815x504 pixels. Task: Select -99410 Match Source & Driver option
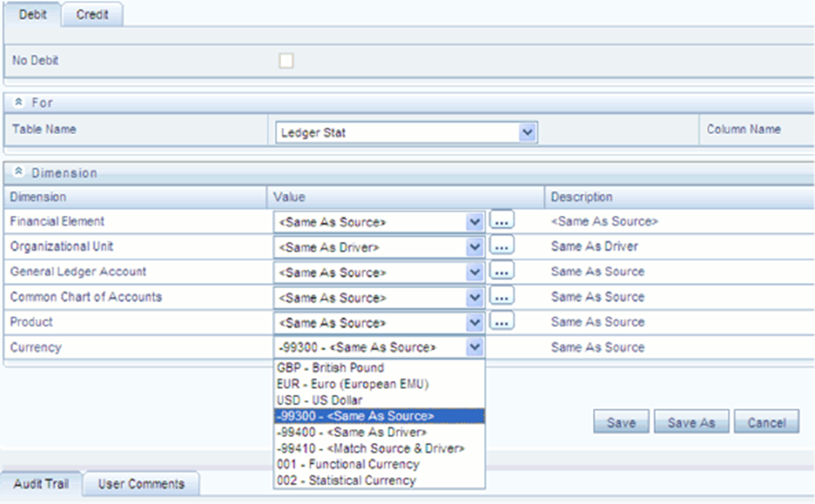point(380,448)
